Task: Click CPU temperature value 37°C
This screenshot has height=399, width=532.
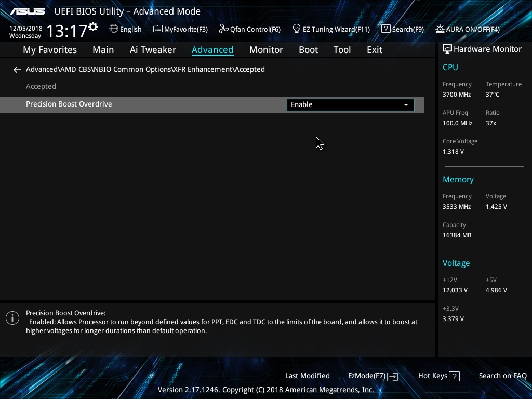Action: point(493,95)
